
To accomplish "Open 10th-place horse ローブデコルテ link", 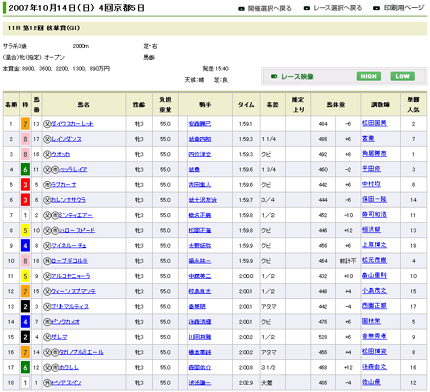I will click(x=69, y=261).
